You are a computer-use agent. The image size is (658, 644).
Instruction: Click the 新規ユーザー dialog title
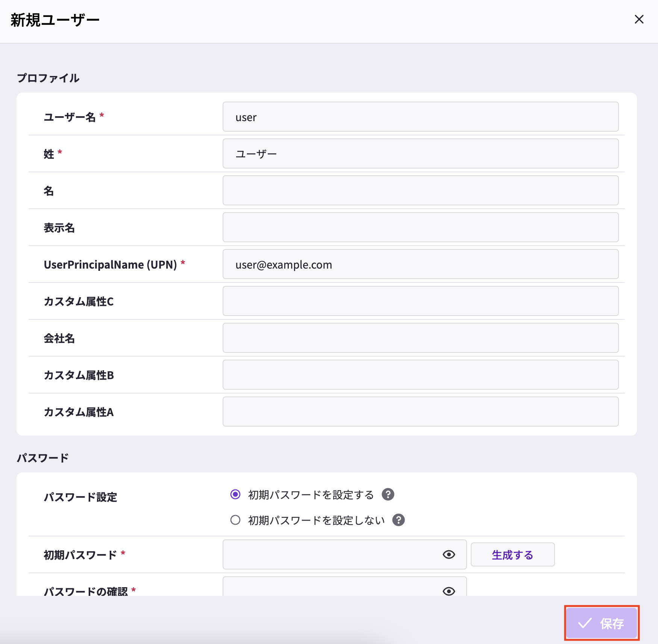[x=54, y=19]
